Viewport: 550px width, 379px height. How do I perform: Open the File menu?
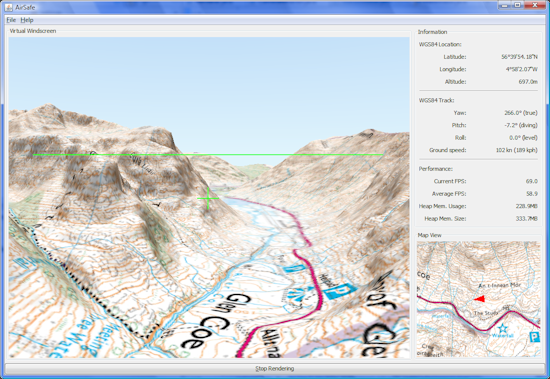tap(11, 20)
